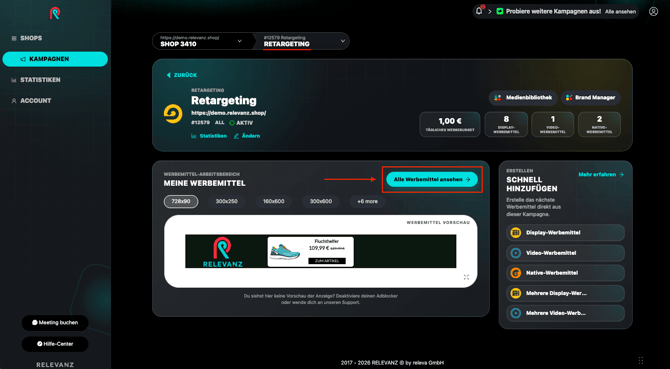Click the Shops grid icon

tap(14, 38)
